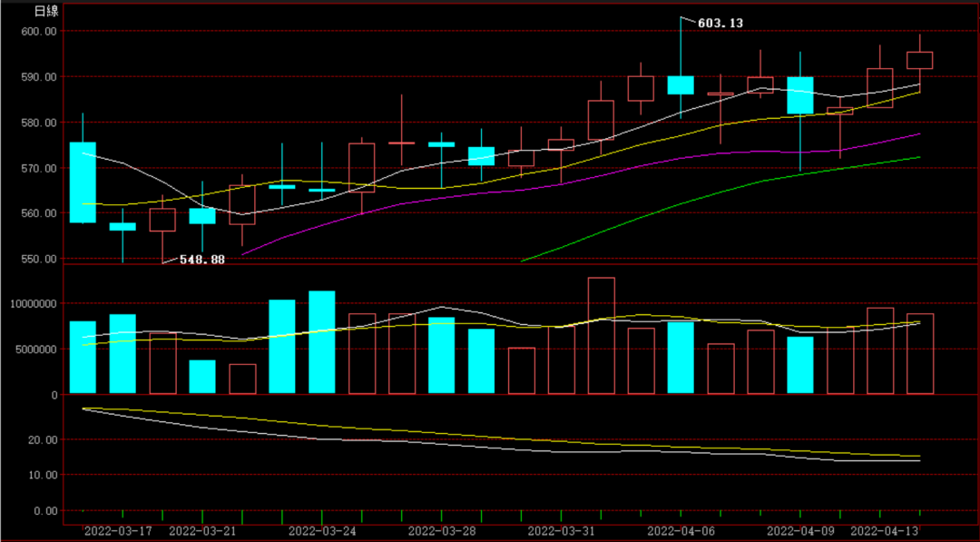This screenshot has width=980, height=542.
Task: Click the 580.00 price axis label
Action: pos(40,123)
